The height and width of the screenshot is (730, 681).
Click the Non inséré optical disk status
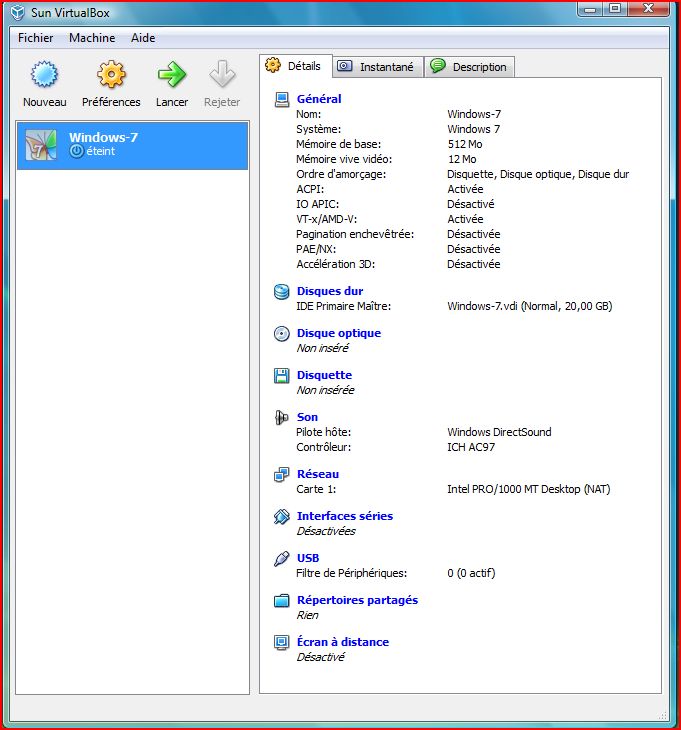pyautogui.click(x=323, y=348)
